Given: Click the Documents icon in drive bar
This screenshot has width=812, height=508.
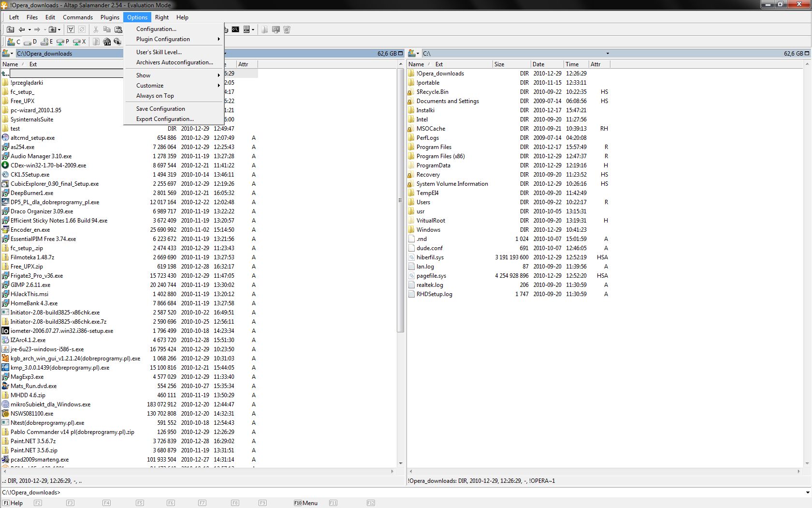Looking at the screenshot, I should pyautogui.click(x=96, y=42).
